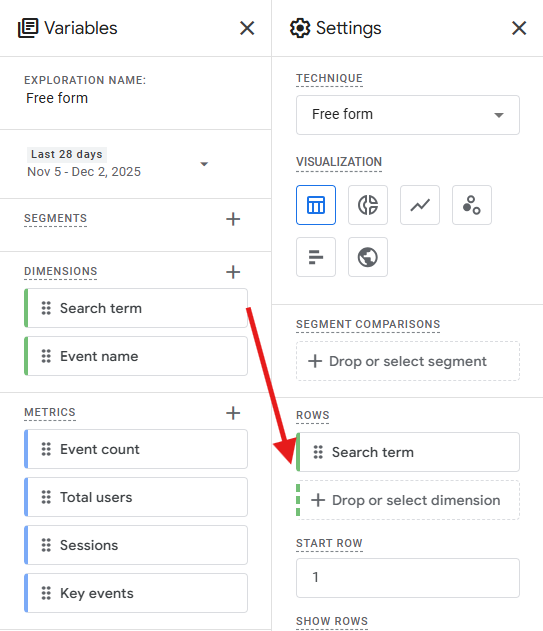Click the EXPLORATION NAME label
Image resolution: width=543 pixels, height=631 pixels.
point(85,80)
